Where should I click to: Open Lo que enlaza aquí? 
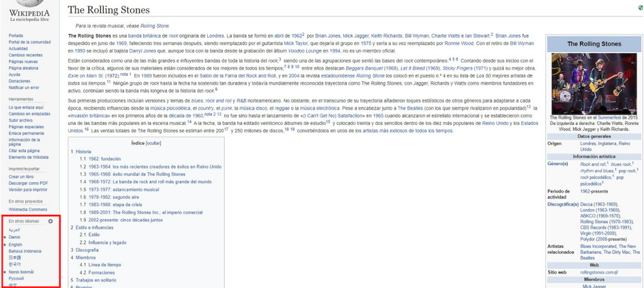[x=26, y=107]
